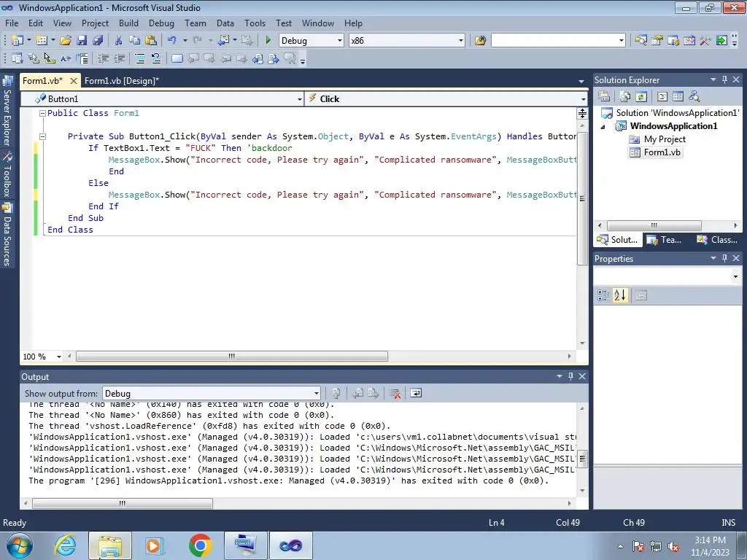Click the Find in Files folder icon
The height and width of the screenshot is (560, 747).
(480, 41)
